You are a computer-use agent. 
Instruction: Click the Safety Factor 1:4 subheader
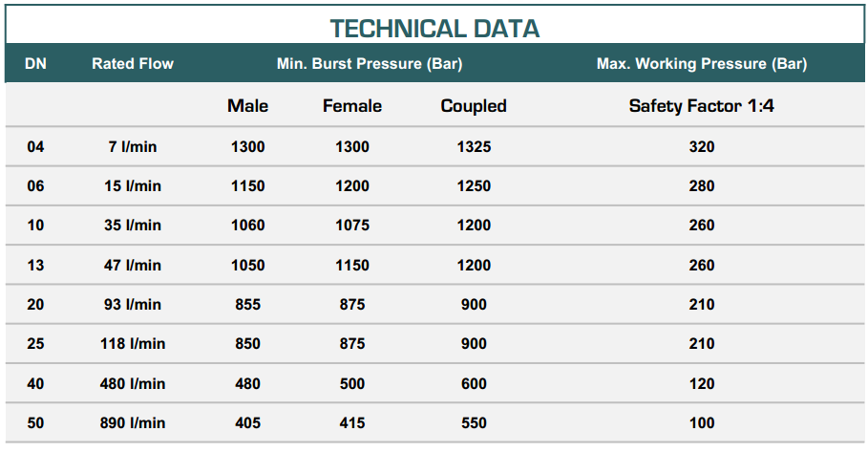point(701,106)
